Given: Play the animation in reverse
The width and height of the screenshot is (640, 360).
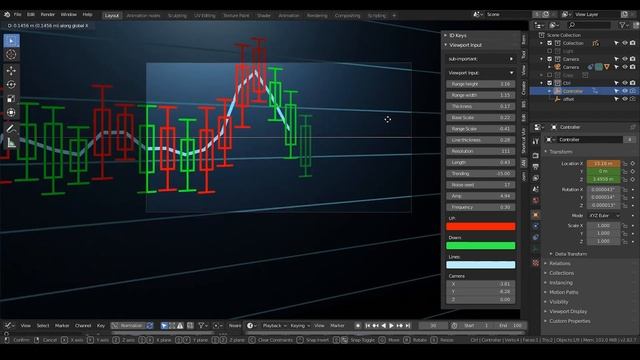Looking at the screenshot, I should [384, 326].
